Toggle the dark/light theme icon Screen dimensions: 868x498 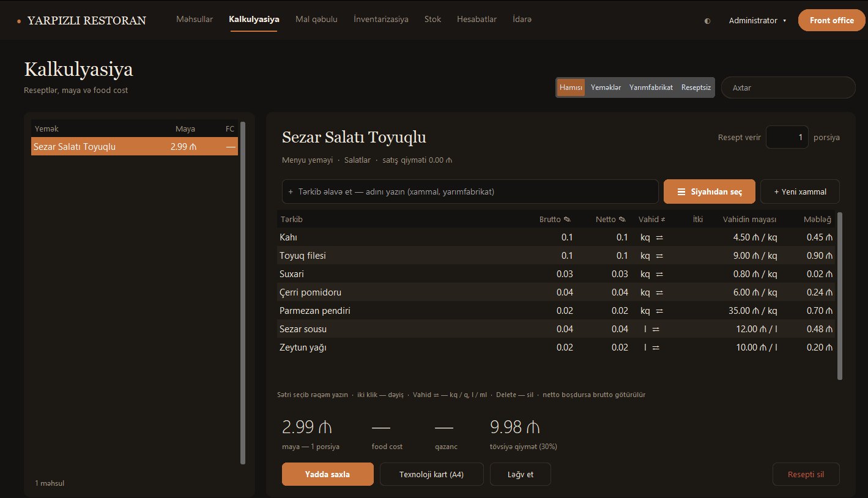tap(708, 21)
